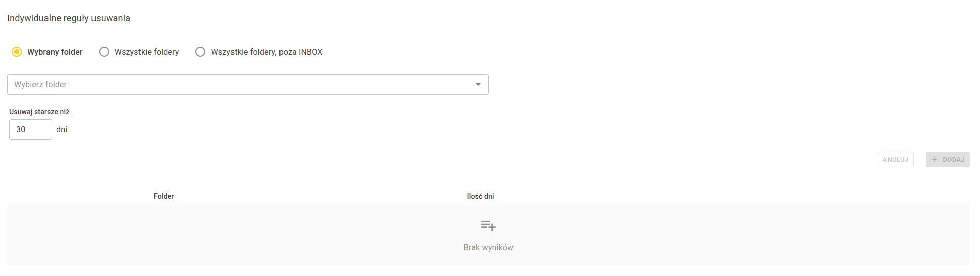The width and height of the screenshot is (980, 276).
Task: Click the ANULUJ button
Action: 896,159
